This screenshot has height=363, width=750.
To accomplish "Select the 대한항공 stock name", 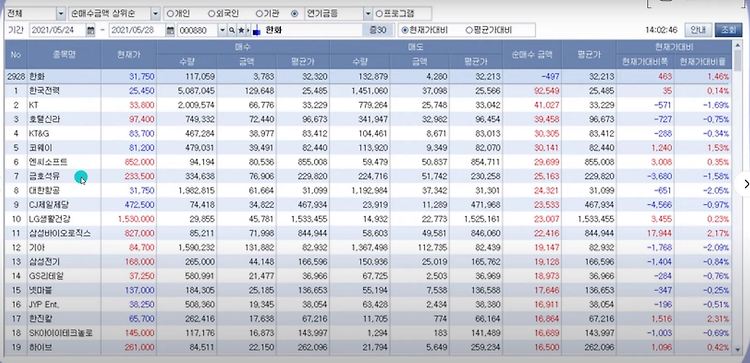I will tap(44, 190).
